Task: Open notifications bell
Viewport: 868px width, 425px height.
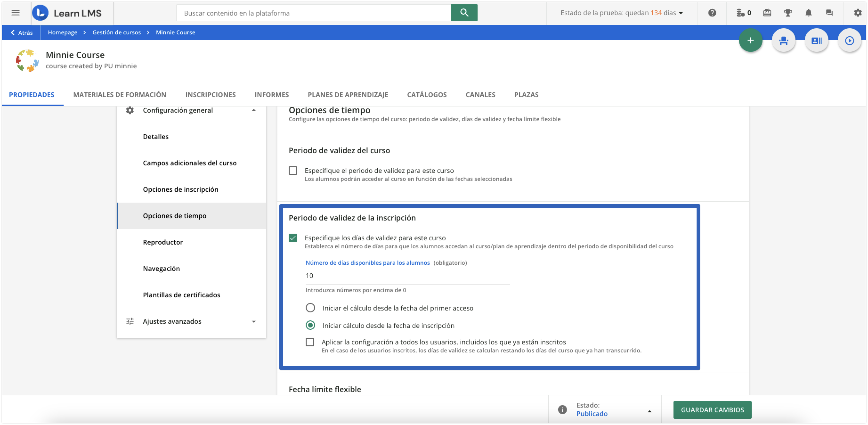Action: click(808, 13)
